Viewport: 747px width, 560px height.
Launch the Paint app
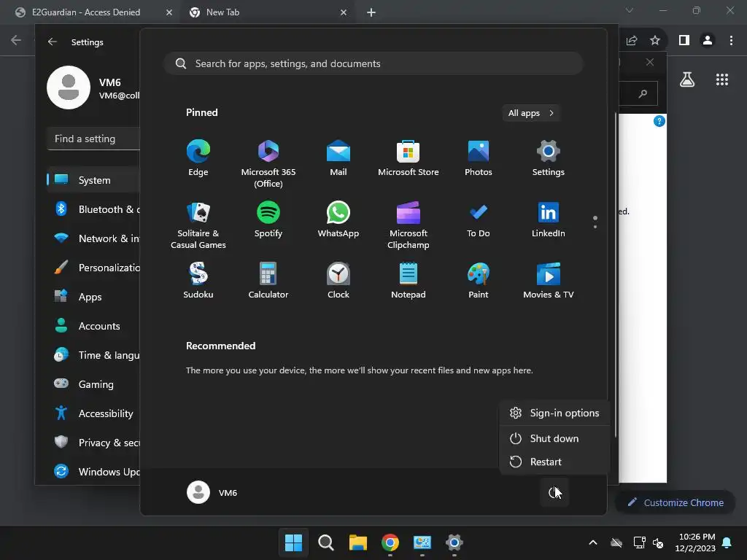479,281
